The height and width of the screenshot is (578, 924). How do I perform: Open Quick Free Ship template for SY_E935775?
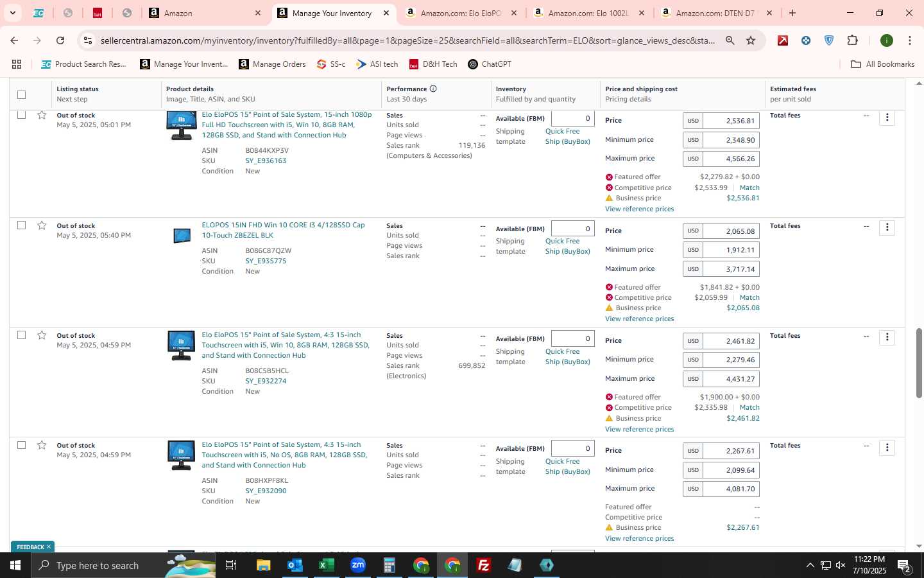click(x=567, y=246)
